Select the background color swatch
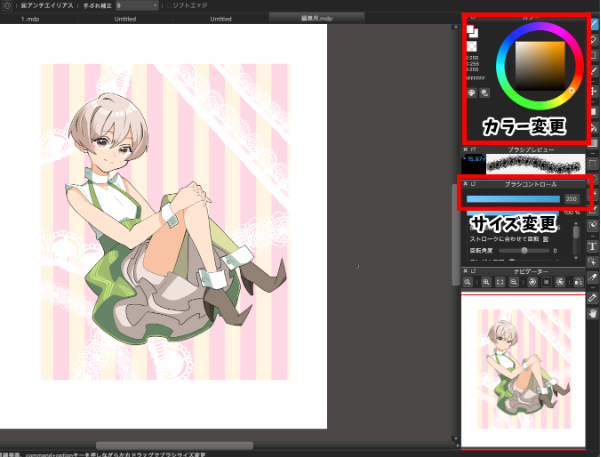The width and height of the screenshot is (601, 457). (x=475, y=34)
